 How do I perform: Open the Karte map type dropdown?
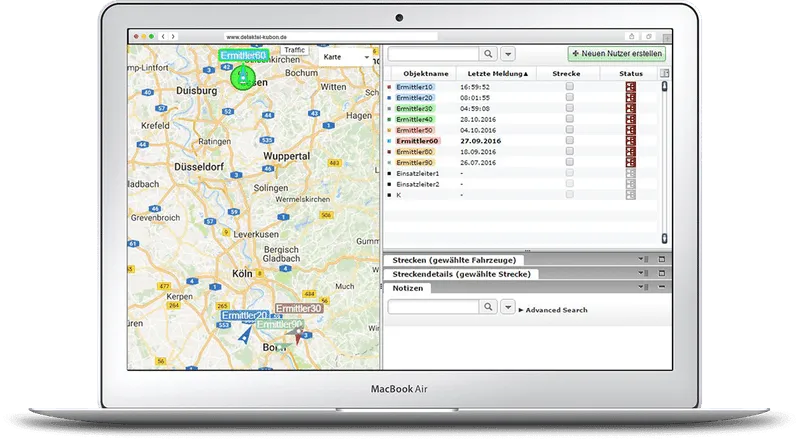point(345,57)
